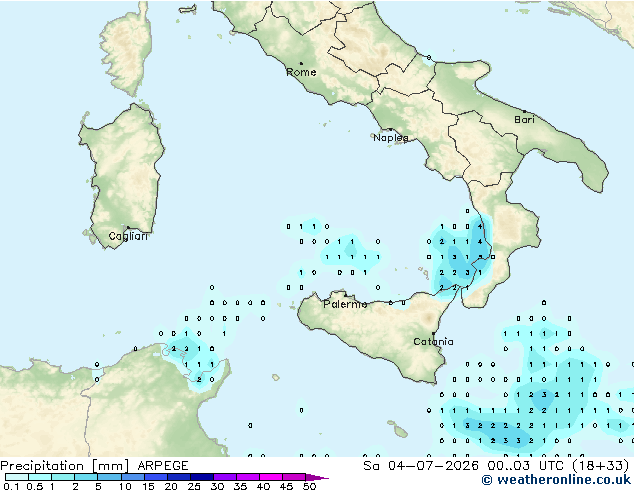Pick the 2–5 mm legend color
This screenshot has width=634, height=490.
tap(86, 477)
